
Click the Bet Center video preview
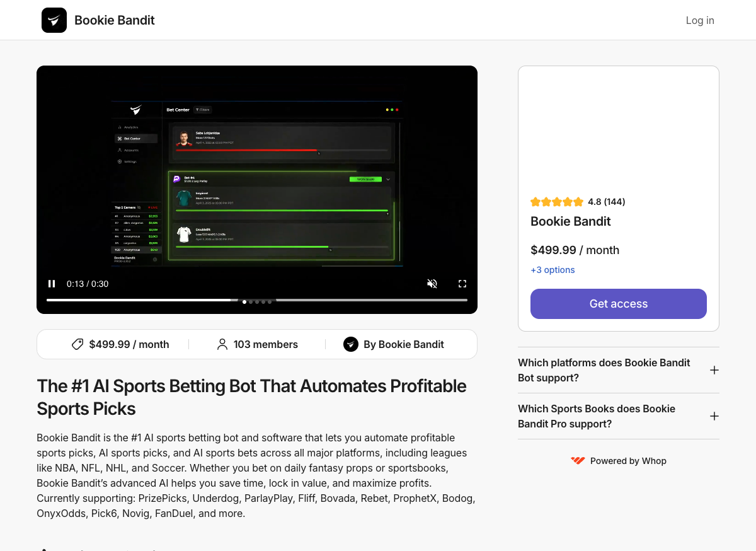(257, 183)
